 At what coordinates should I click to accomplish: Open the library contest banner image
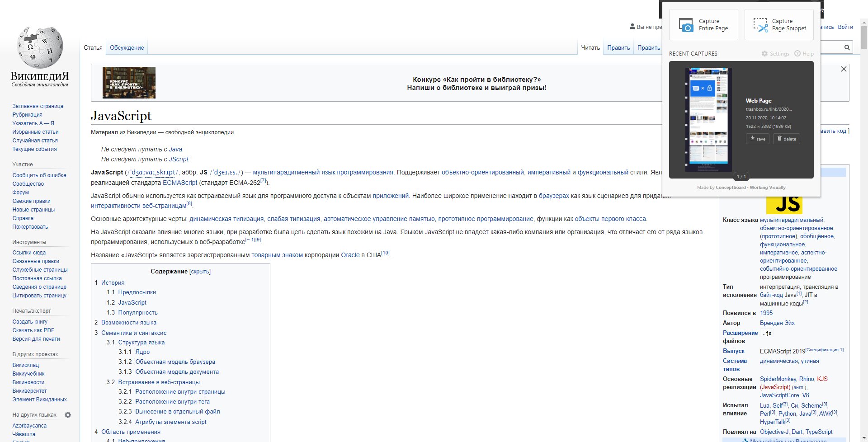click(x=129, y=83)
